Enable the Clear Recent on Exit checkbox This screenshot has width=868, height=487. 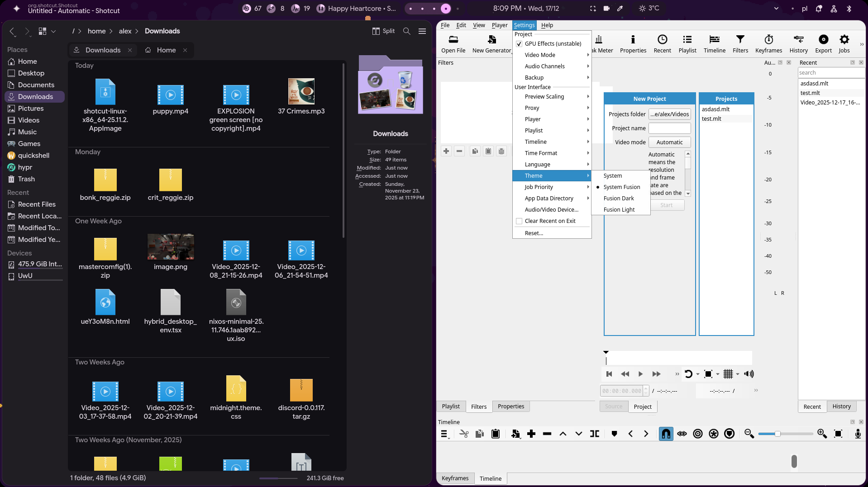pyautogui.click(x=519, y=221)
